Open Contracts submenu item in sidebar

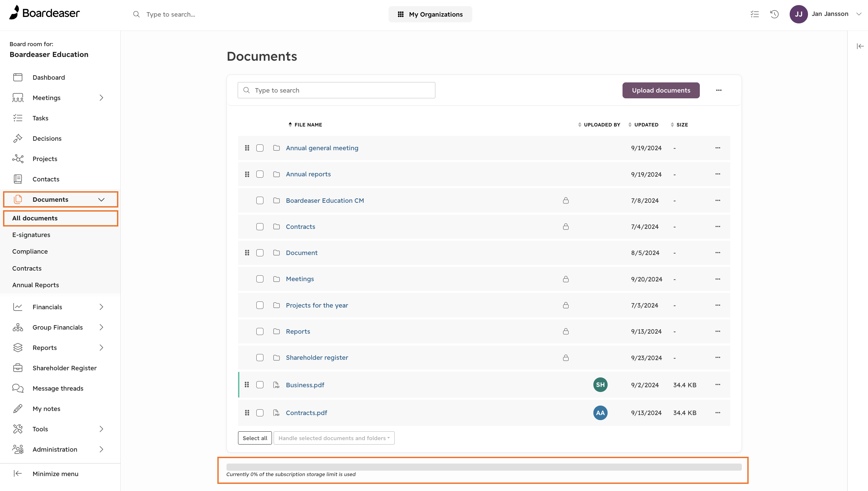coord(27,269)
